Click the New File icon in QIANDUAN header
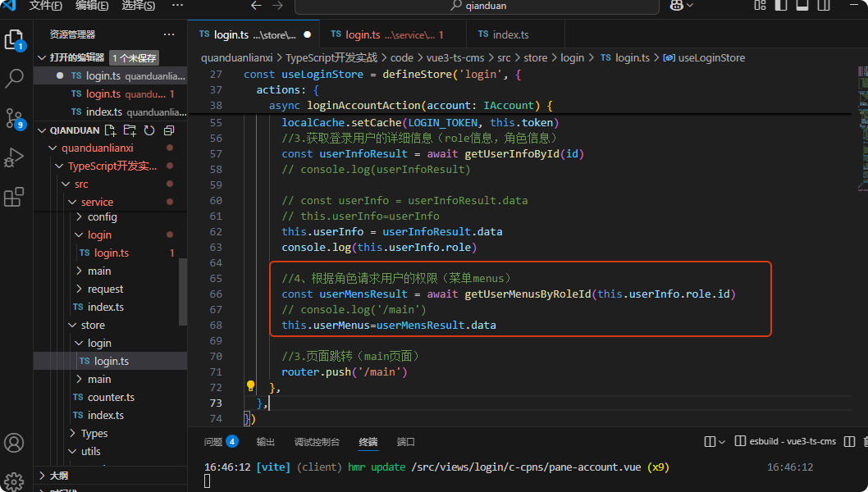This screenshot has height=492, width=868. pyautogui.click(x=110, y=130)
